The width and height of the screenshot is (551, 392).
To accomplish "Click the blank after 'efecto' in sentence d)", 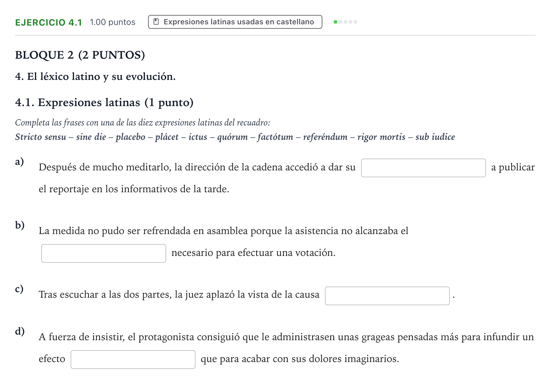I will point(133,360).
